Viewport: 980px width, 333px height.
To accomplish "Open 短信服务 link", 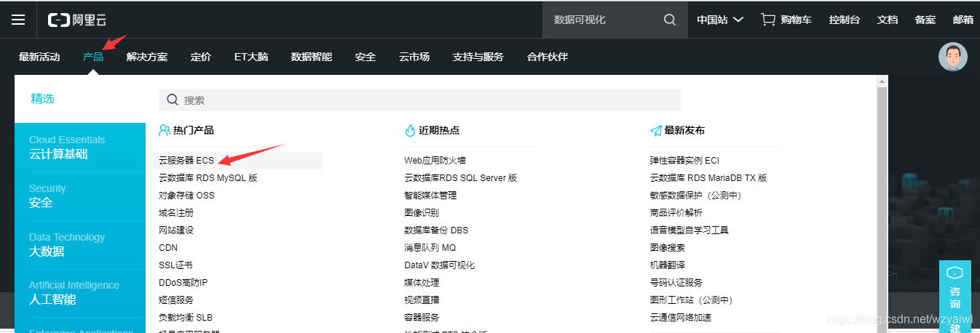I will click(x=176, y=300).
